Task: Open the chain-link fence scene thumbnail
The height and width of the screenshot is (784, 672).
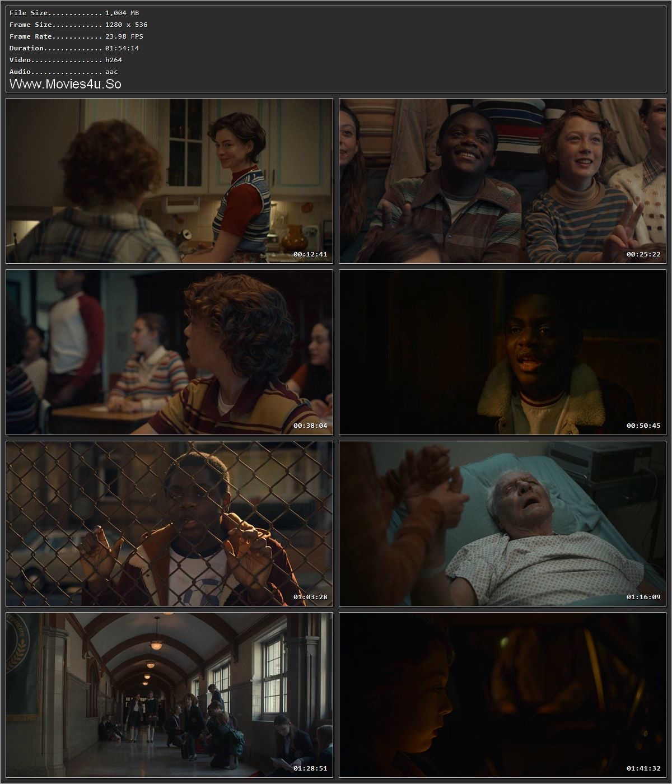Action: coord(168,524)
